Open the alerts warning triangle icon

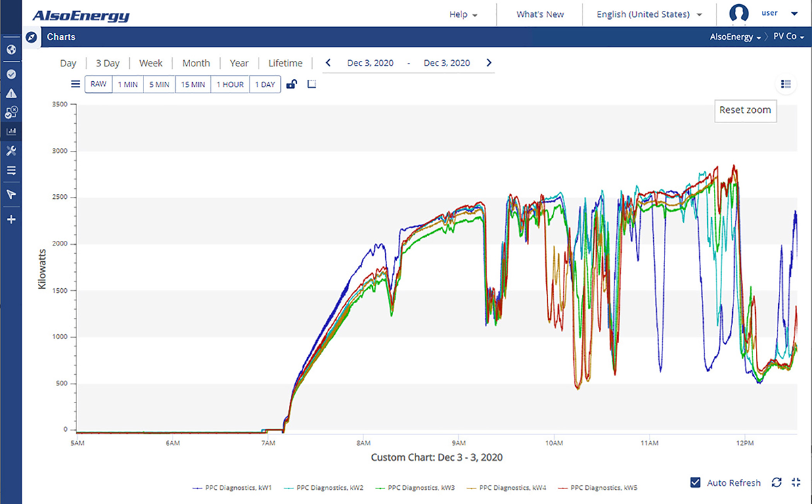tap(11, 93)
